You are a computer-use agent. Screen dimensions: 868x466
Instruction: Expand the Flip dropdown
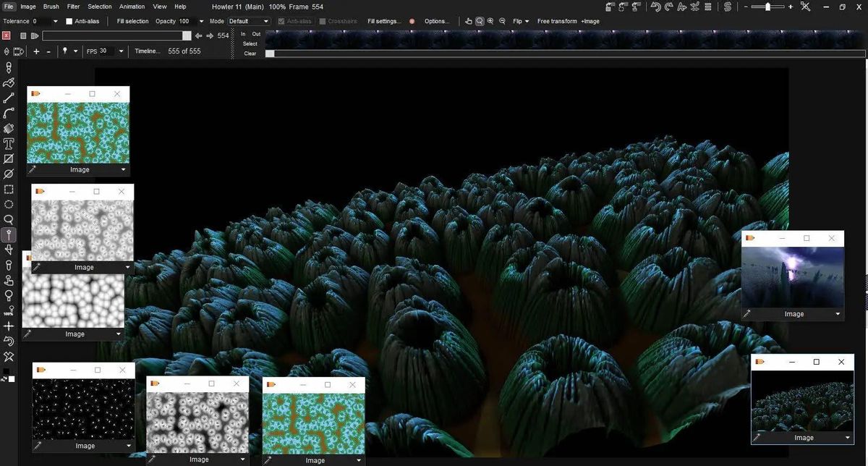coord(519,21)
